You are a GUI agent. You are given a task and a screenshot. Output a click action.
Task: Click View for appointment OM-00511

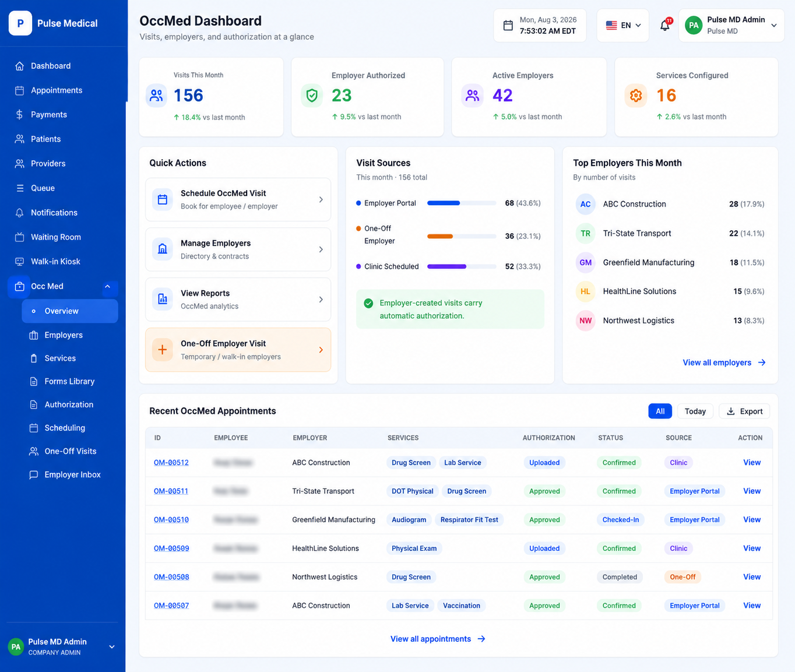point(752,491)
